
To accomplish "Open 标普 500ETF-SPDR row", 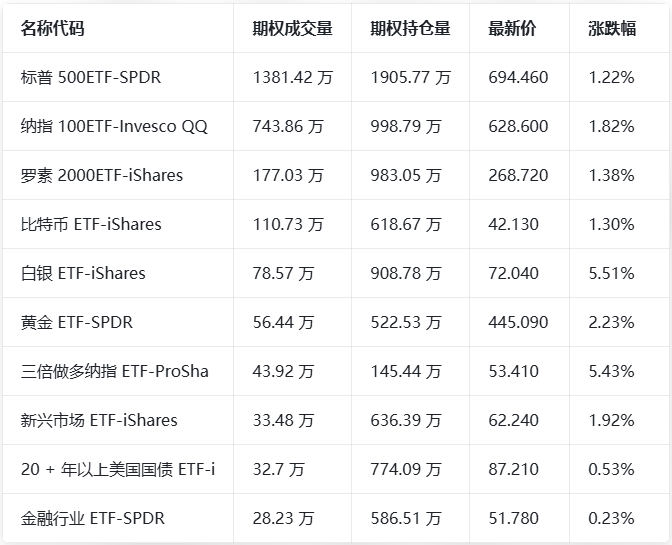I will coord(91,77).
